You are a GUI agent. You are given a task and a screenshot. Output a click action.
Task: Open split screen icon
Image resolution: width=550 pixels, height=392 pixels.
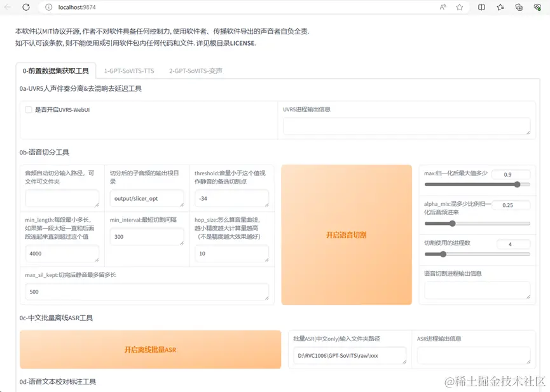click(481, 7)
